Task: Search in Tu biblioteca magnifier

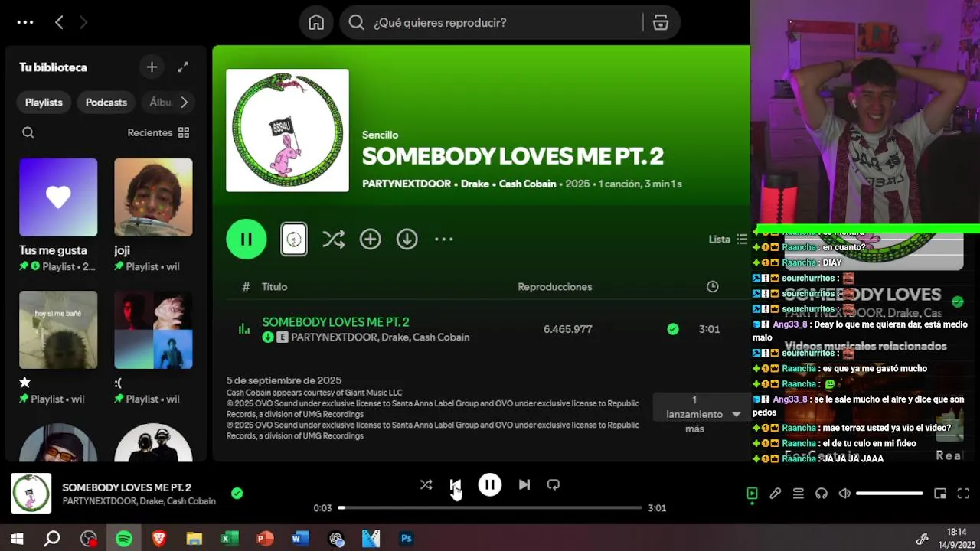Action: 28,132
